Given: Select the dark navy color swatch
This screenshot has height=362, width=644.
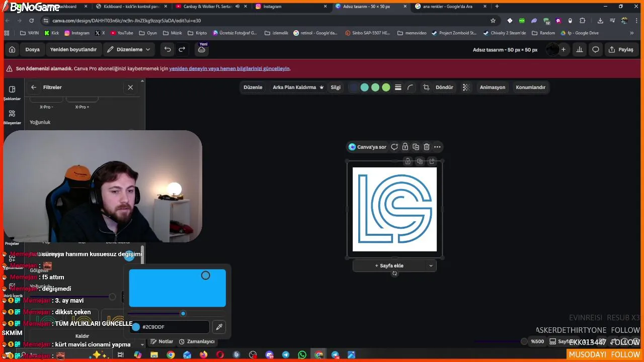Looking at the screenshot, I should [354, 87].
